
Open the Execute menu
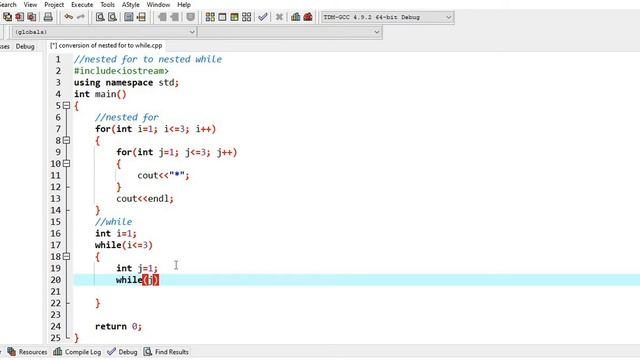82,4
